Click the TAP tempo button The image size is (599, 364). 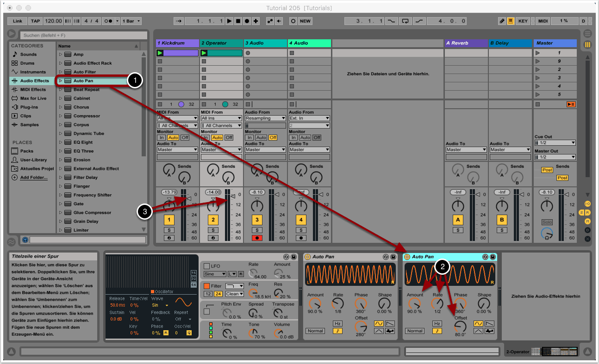tap(35, 21)
